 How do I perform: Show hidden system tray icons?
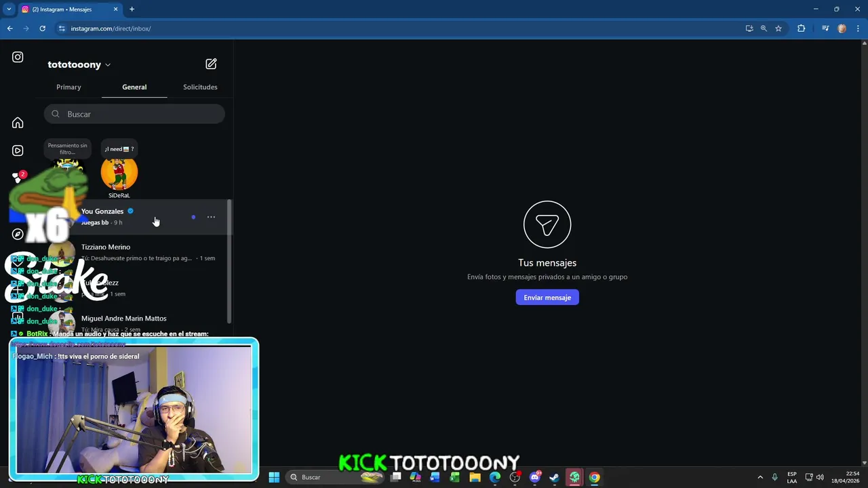pos(760,477)
